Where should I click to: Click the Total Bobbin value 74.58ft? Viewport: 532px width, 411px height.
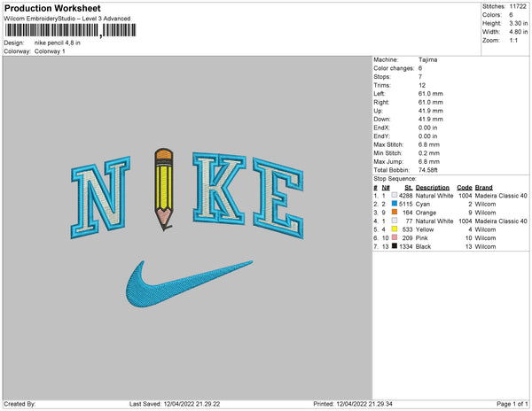point(428,170)
